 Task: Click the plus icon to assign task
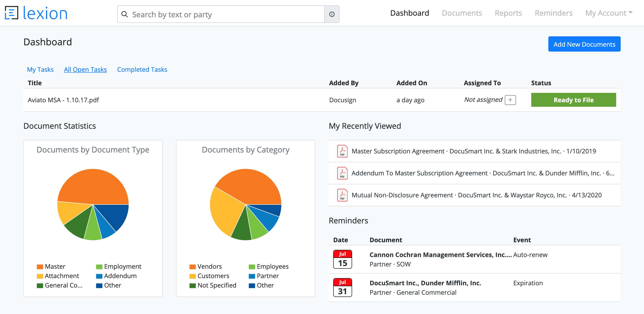[510, 100]
